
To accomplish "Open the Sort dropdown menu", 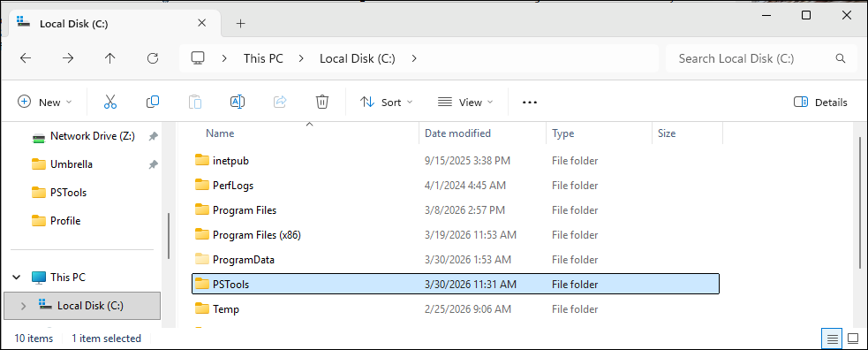I will click(x=387, y=102).
